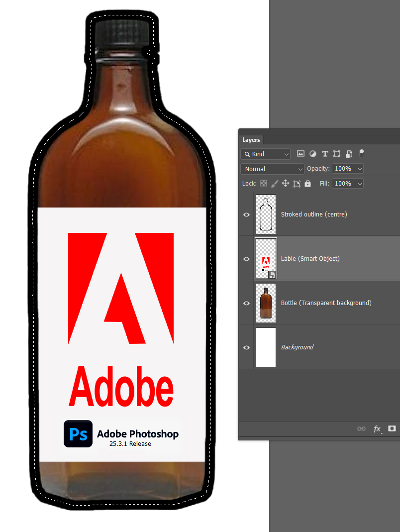This screenshot has height=532, width=400.
Task: Lock image pixels with brush lock icon
Action: point(274,183)
